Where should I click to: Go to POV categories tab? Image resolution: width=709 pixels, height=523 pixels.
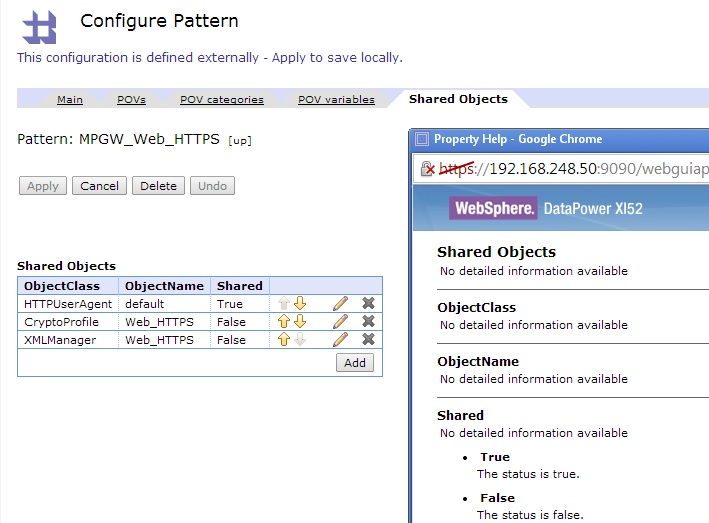[x=221, y=99]
